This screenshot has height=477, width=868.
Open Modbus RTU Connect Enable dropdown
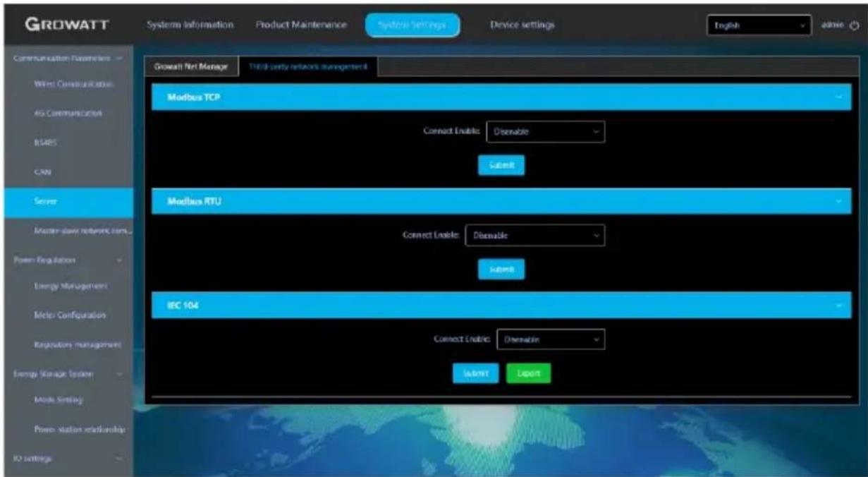coord(536,236)
